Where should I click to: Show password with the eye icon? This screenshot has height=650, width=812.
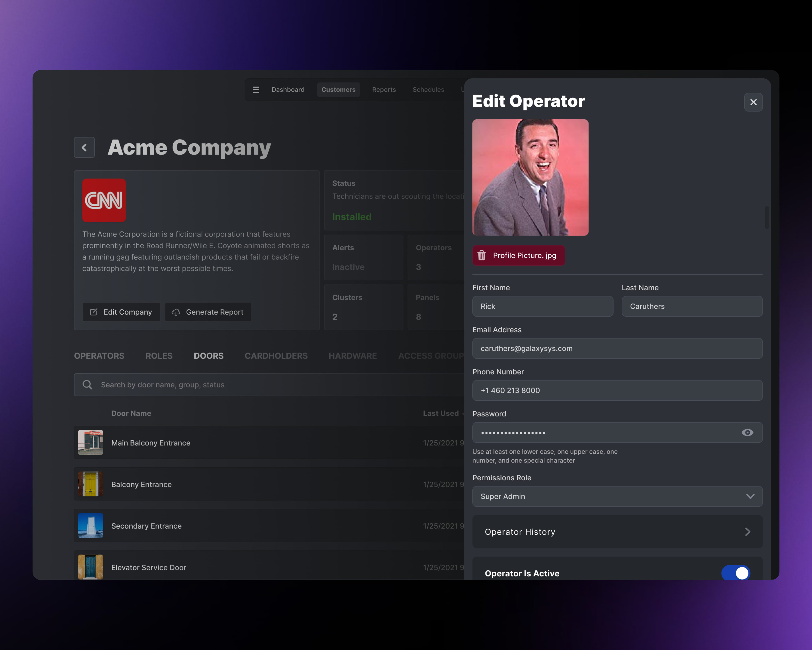pos(747,432)
